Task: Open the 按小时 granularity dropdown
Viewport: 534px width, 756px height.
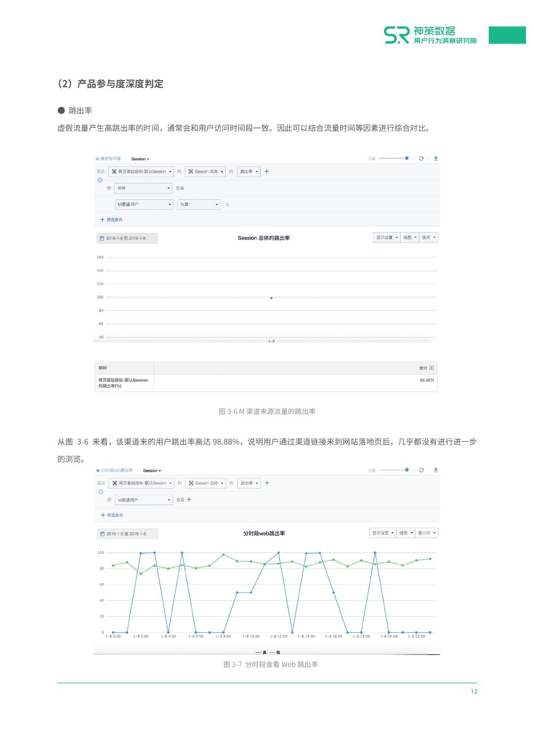Action: [x=427, y=533]
